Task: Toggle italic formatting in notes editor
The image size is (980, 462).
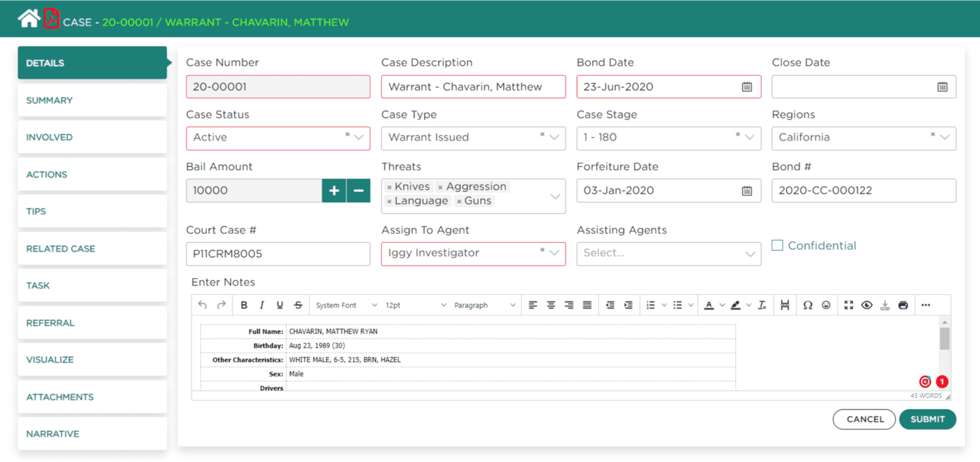Action: [262, 305]
